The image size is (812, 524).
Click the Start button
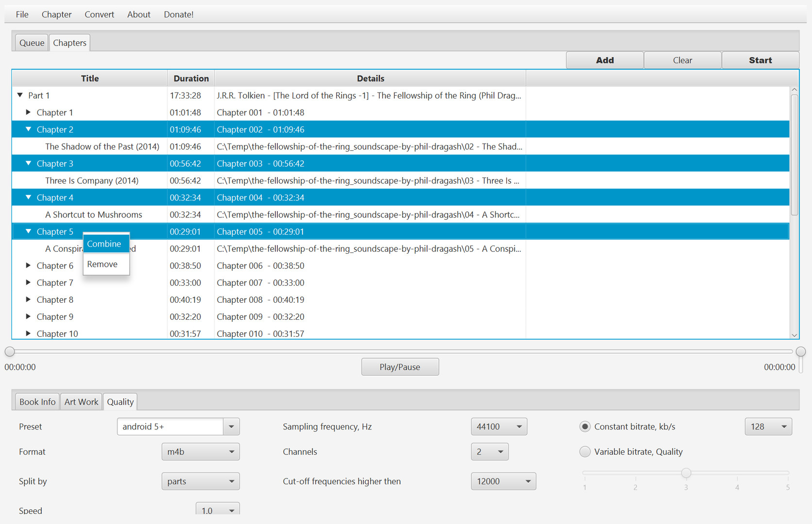(760, 60)
